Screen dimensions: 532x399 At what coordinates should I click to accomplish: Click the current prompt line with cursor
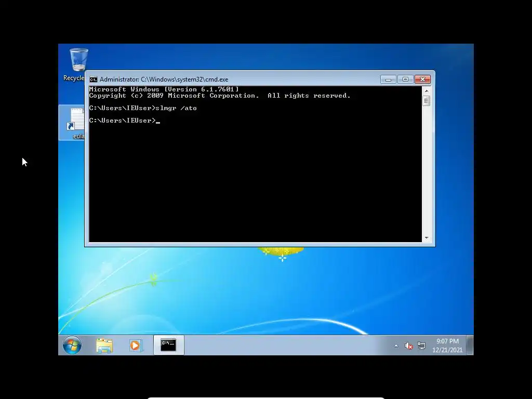point(125,121)
